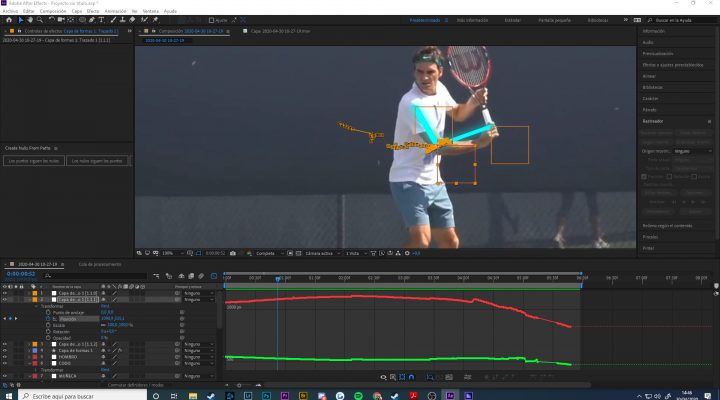The image size is (720, 400).
Task: Click the blue label of Capa de formas 1
Action: point(35,350)
